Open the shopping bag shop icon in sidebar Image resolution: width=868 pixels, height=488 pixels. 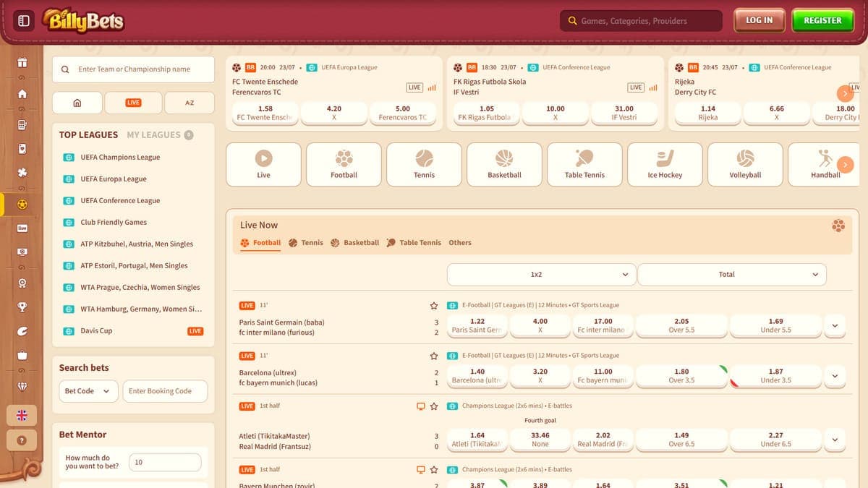click(x=22, y=354)
